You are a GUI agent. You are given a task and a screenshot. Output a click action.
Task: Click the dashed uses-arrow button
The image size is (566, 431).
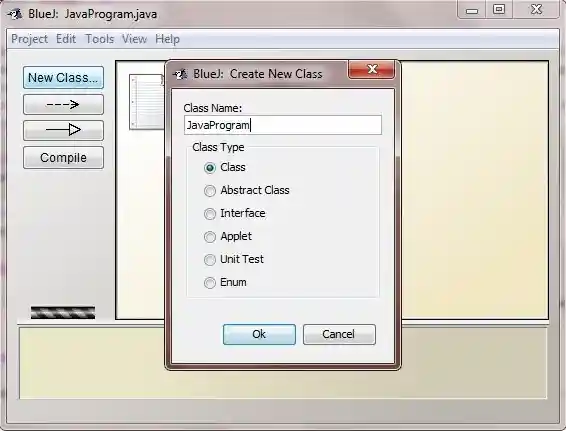(x=63, y=105)
